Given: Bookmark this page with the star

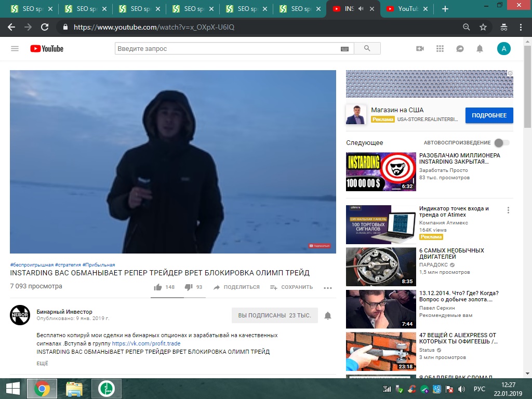Looking at the screenshot, I should point(483,27).
